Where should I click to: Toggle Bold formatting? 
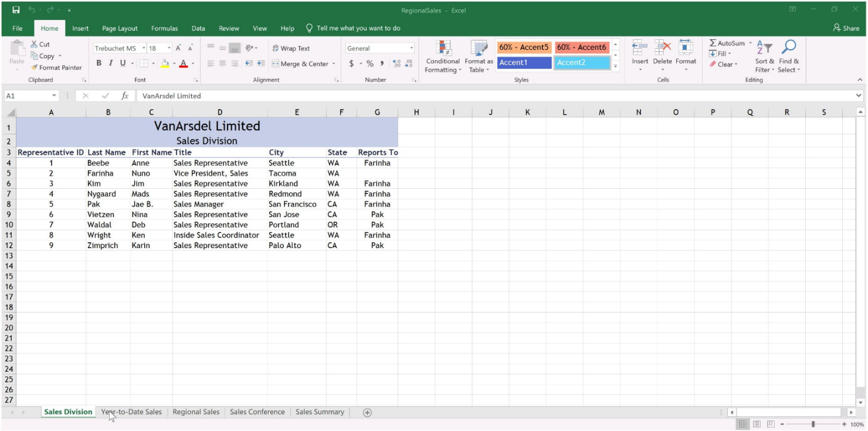(99, 63)
